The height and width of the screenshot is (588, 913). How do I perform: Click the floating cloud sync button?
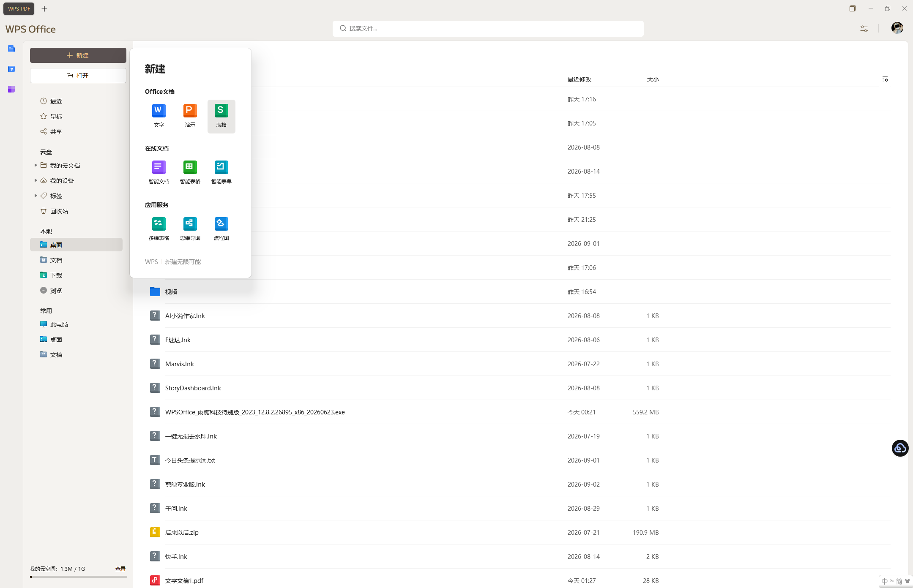pyautogui.click(x=900, y=448)
